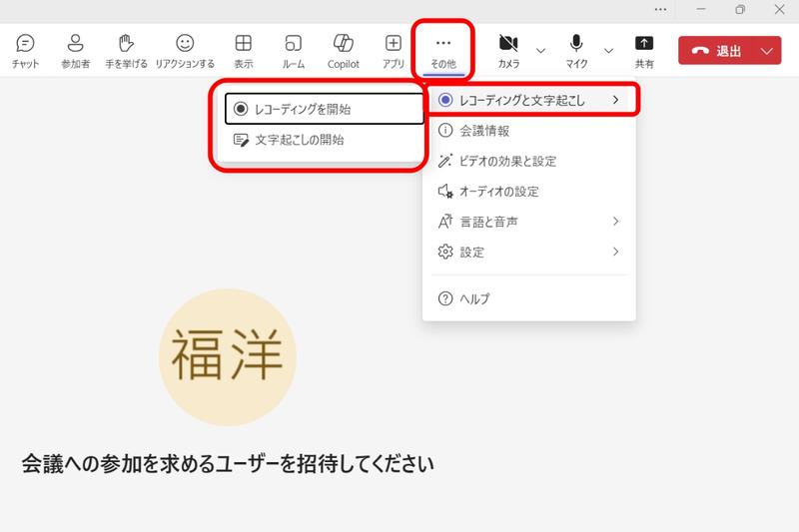Screen dimensions: 799x532
Task: Expand the 設定 submenu
Action: pyautogui.click(x=529, y=252)
